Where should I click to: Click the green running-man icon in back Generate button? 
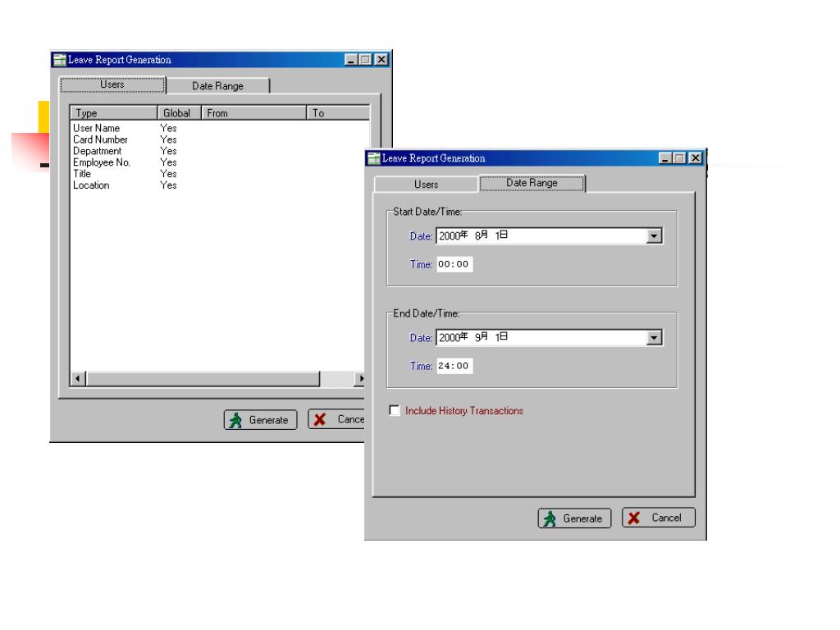point(235,420)
